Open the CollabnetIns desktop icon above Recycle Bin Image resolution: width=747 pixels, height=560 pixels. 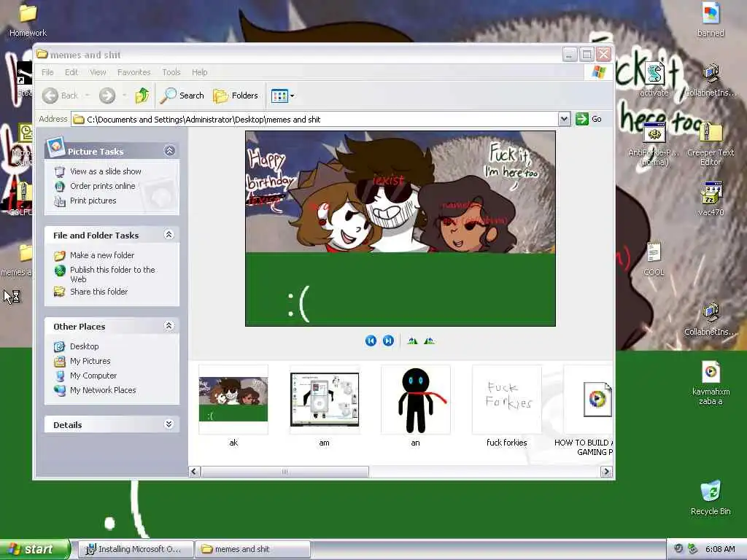[x=711, y=319]
